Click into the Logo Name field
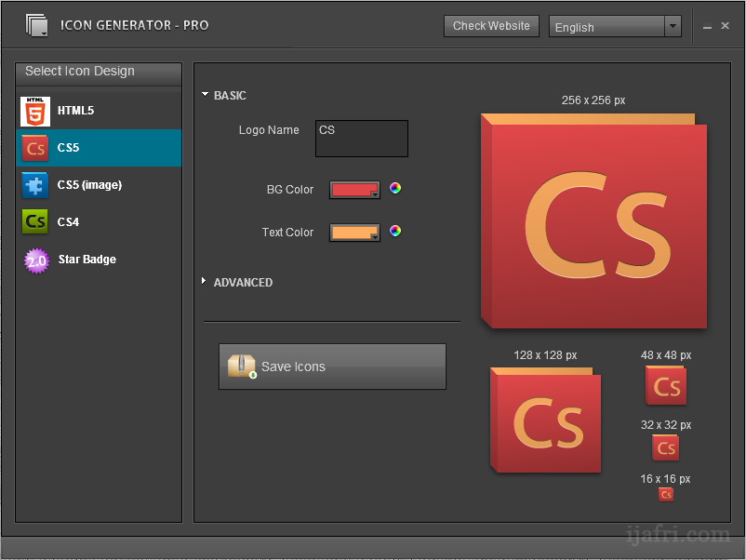 [x=362, y=139]
